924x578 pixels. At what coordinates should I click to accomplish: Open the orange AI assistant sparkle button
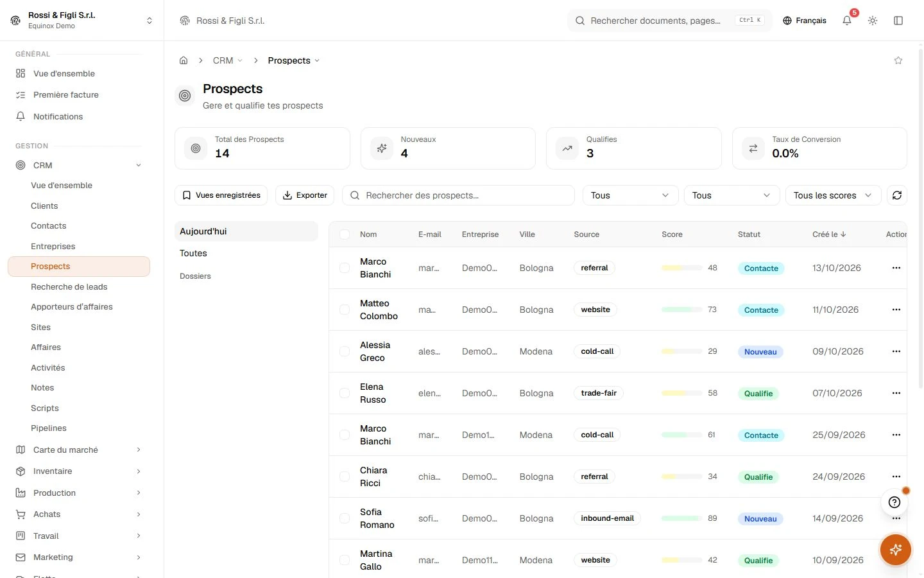tap(896, 550)
